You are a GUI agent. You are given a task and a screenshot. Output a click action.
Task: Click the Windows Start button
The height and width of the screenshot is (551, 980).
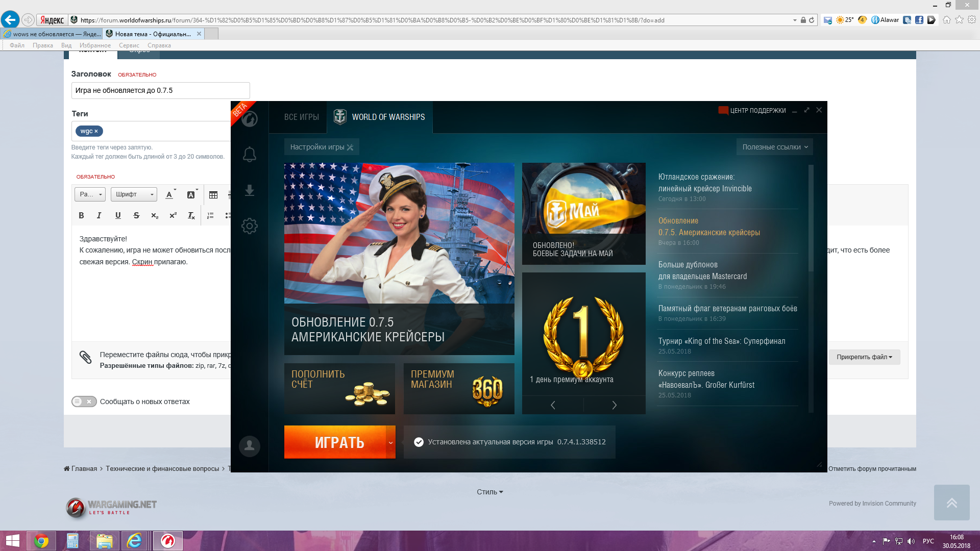pos(12,541)
